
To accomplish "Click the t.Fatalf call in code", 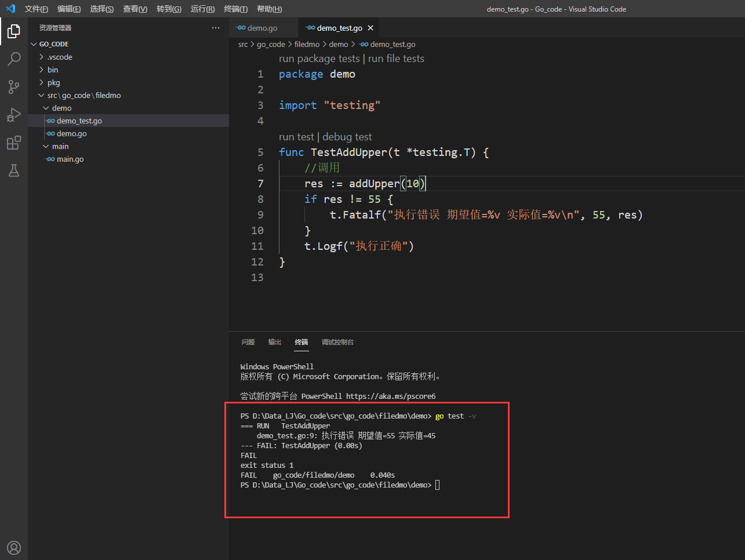I will click(355, 215).
